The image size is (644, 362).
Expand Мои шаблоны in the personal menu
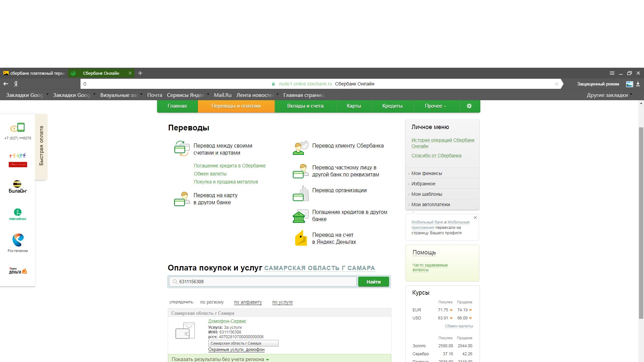click(x=442, y=194)
